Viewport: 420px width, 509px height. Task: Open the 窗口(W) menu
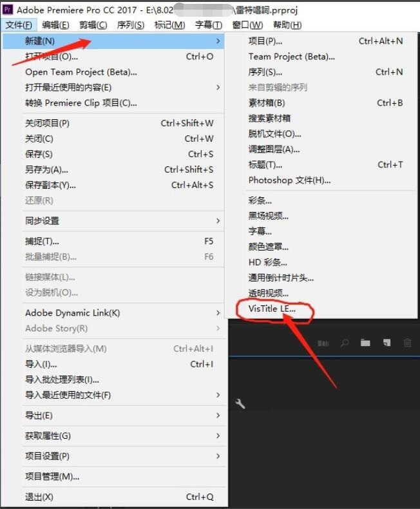coord(247,25)
